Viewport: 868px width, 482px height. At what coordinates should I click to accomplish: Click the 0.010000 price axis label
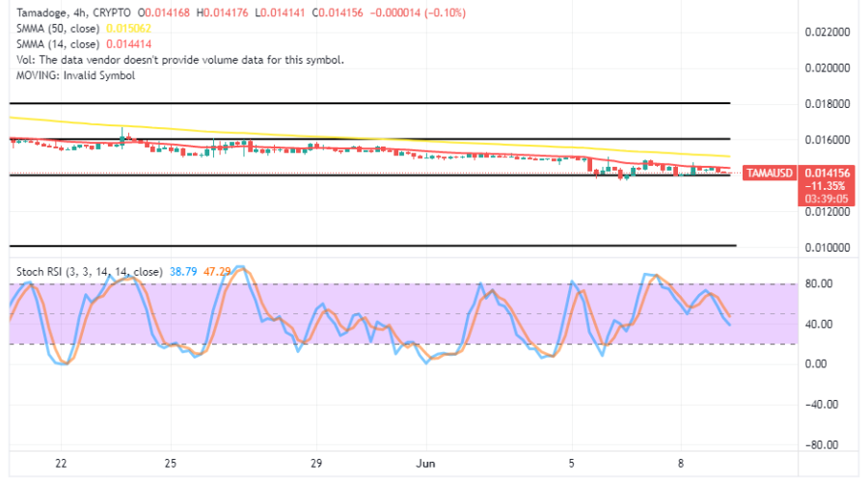[x=827, y=248]
